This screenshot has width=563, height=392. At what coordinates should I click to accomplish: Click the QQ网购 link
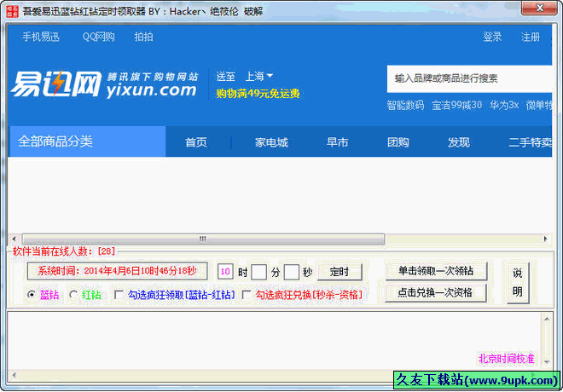pyautogui.click(x=98, y=37)
